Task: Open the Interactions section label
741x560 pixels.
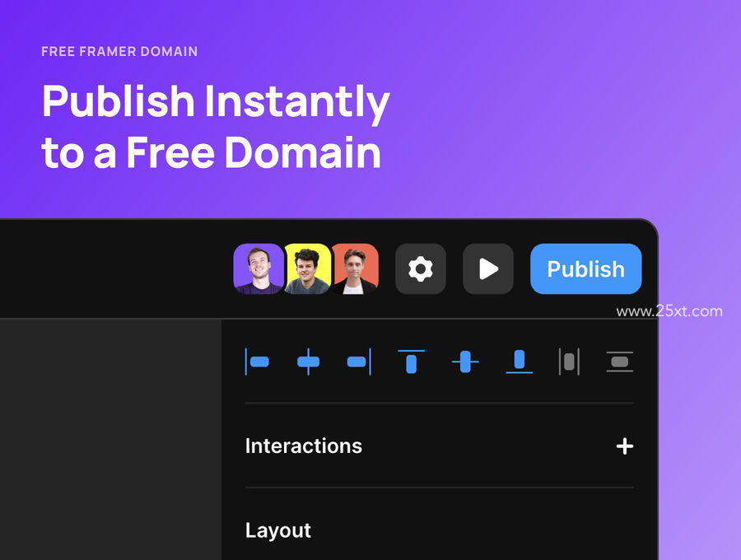Action: tap(303, 446)
